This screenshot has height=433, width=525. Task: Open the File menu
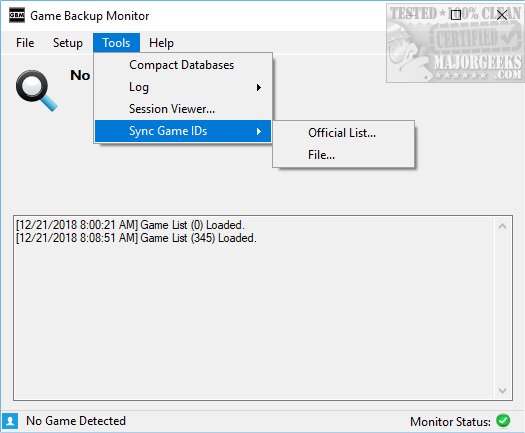25,43
